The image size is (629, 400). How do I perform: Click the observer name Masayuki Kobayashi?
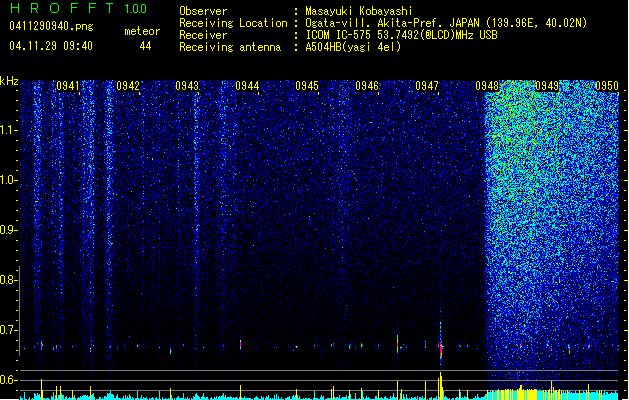(x=359, y=11)
